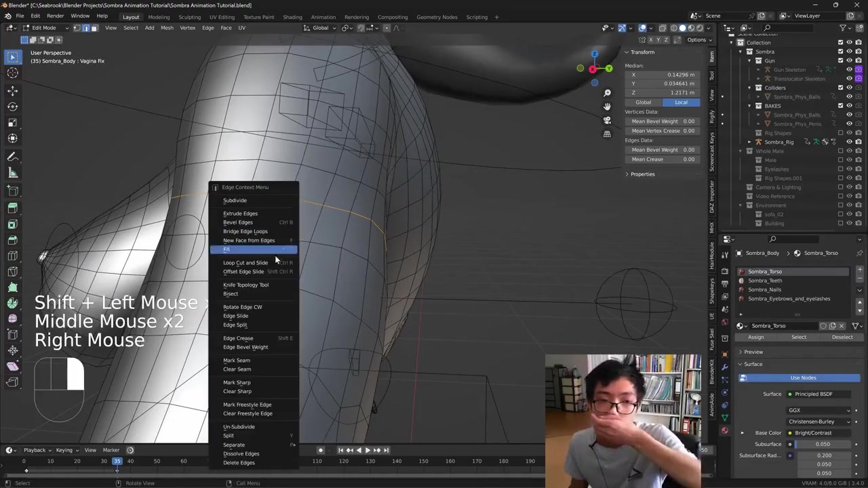The image size is (868, 488).
Task: Adjust the Subsurface value slider
Action: click(x=822, y=444)
